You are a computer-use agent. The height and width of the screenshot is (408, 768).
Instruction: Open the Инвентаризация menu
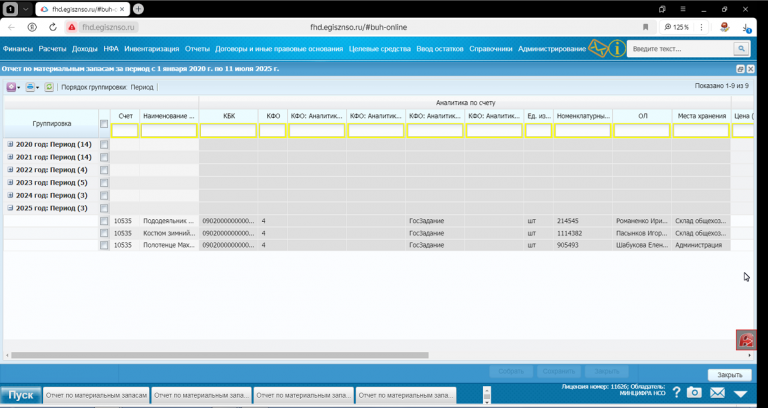coord(152,49)
